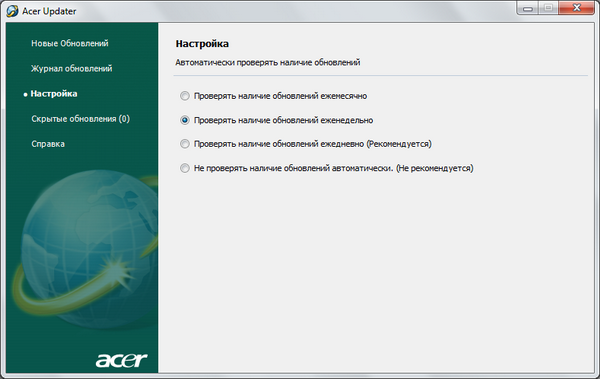
Task: Select the weekly update check radio button
Action: click(x=185, y=120)
